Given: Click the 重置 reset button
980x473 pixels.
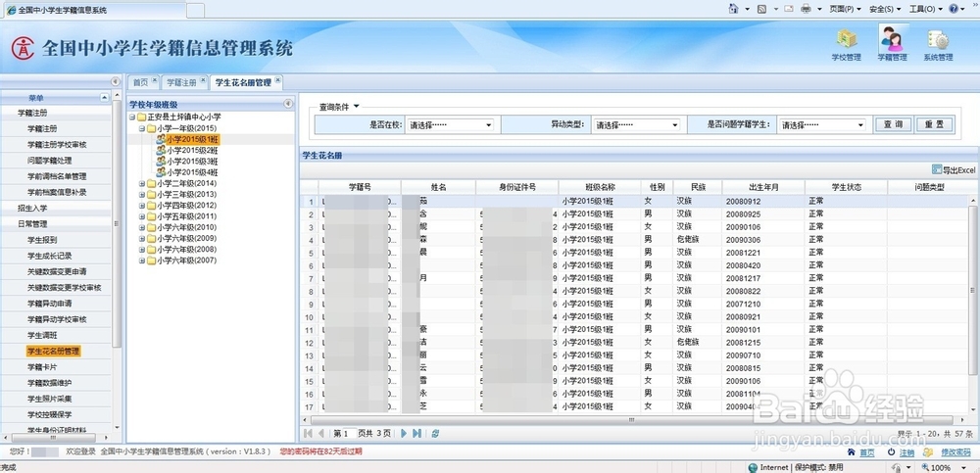Looking at the screenshot, I should tap(934, 124).
